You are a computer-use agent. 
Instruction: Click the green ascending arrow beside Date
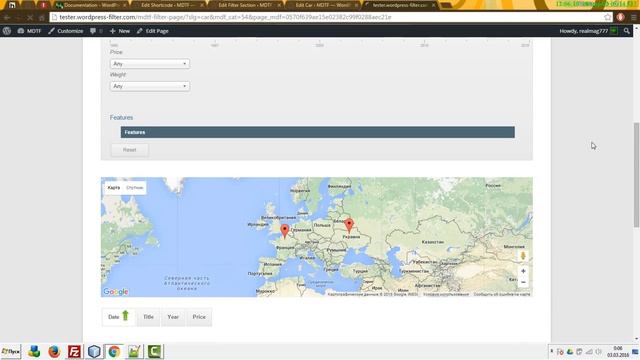point(125,315)
